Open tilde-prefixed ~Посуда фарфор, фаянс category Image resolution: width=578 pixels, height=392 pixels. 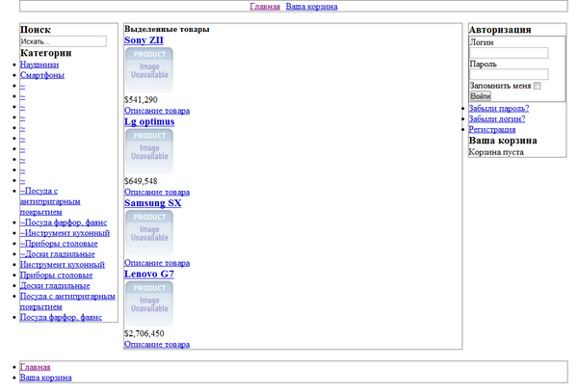64,222
